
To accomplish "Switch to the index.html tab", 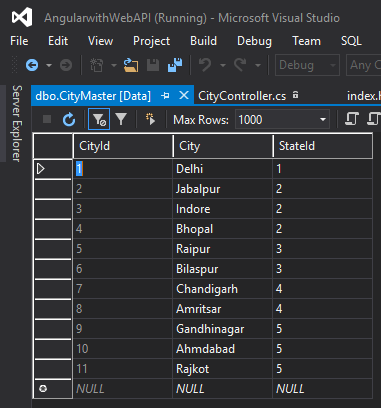I will (364, 96).
